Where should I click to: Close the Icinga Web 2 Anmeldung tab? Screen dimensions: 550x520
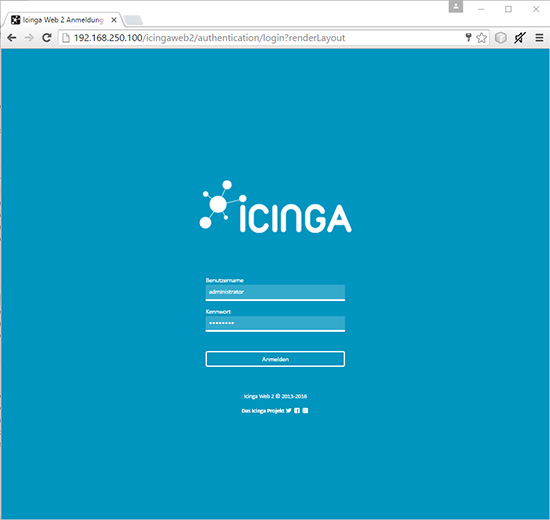point(114,20)
